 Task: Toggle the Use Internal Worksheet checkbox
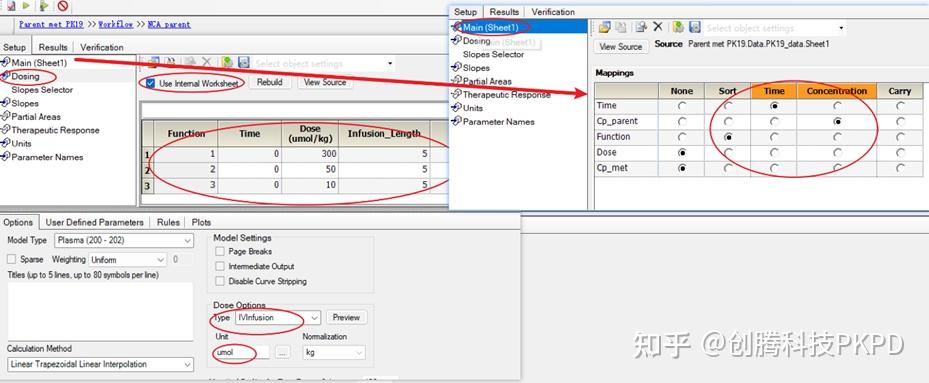click(x=150, y=83)
